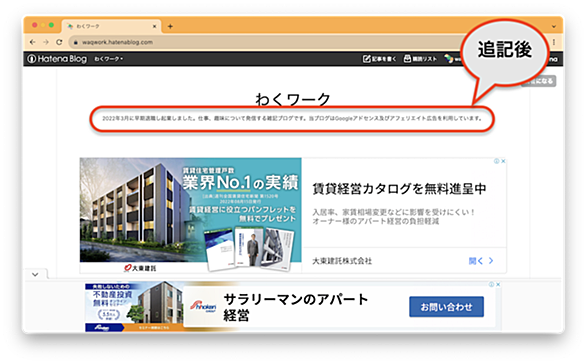The height and width of the screenshot is (363, 586).
Task: Click the macOS green fullscreen window button
Action: tap(51, 25)
